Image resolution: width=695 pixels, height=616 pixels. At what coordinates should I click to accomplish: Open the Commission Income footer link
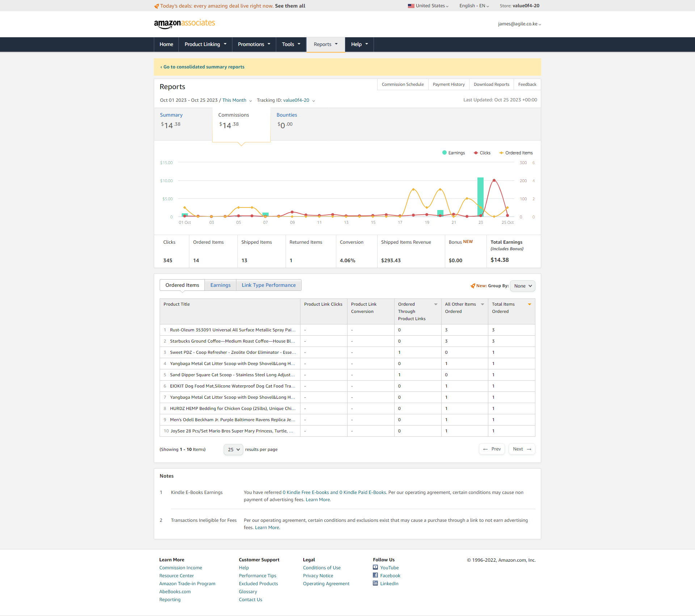[x=181, y=568]
